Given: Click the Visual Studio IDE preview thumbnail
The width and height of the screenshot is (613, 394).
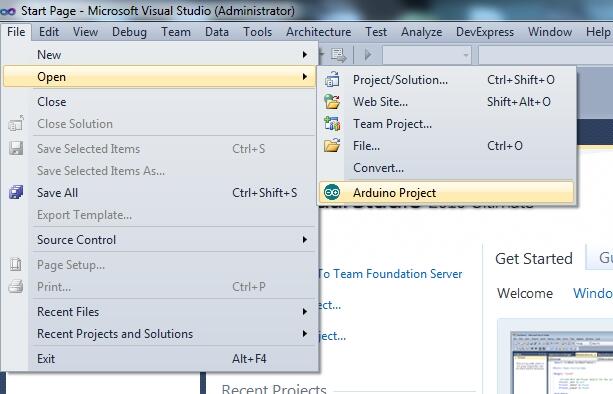Looking at the screenshot, I should coord(562,362).
